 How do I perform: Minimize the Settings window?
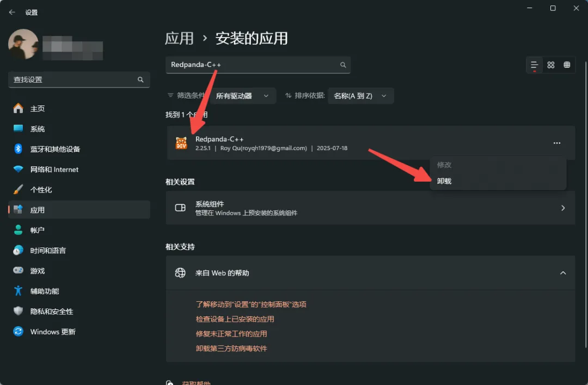pyautogui.click(x=530, y=8)
